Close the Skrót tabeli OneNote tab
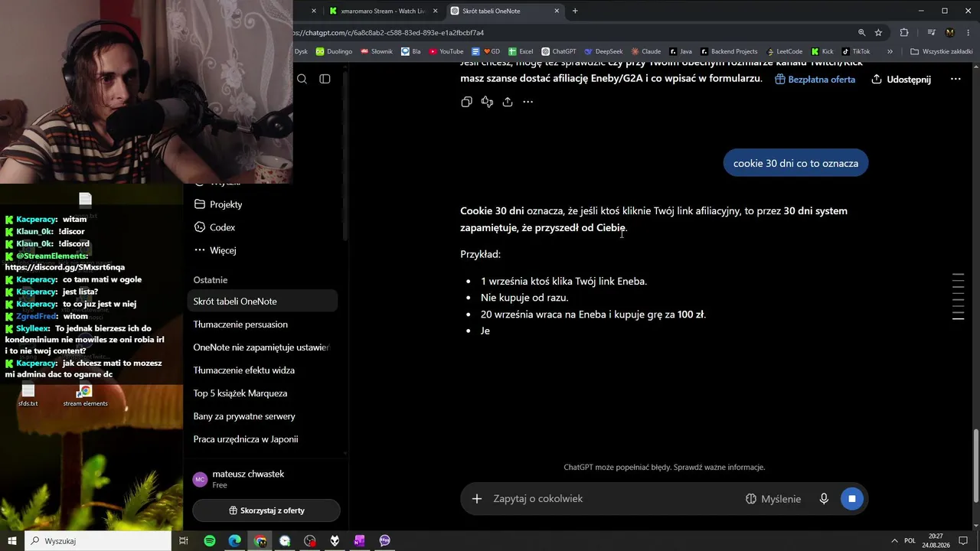Screen dimensions: 980x551 [x=557, y=11]
